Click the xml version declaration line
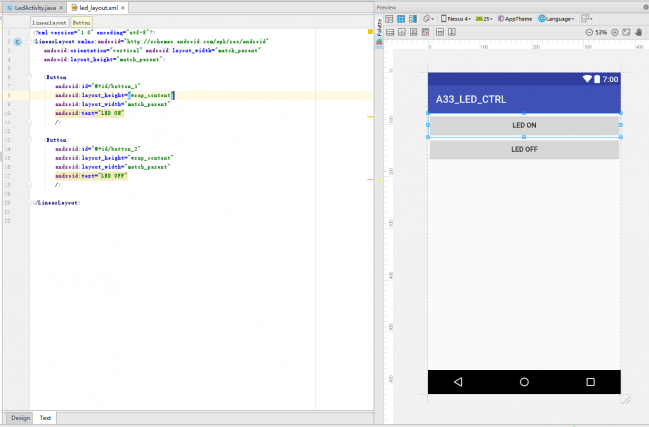The image size is (649, 427). 94,32
